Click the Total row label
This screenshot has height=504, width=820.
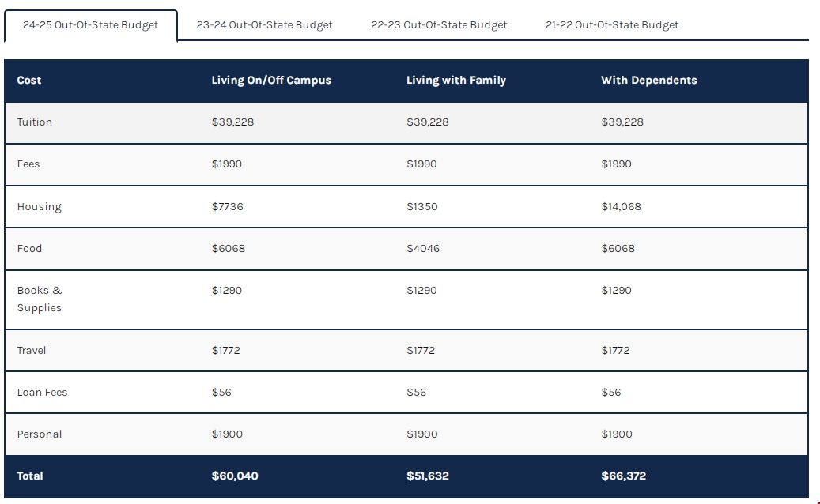click(x=30, y=476)
